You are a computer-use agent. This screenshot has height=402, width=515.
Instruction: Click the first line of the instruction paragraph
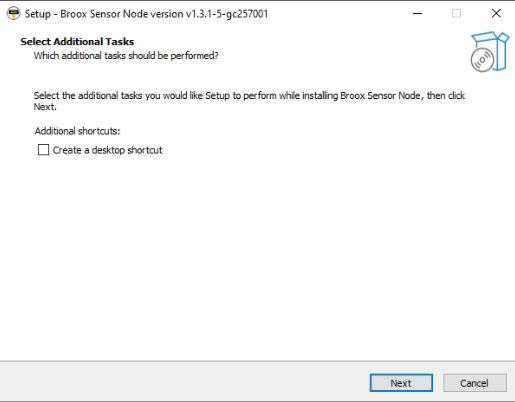click(x=249, y=96)
